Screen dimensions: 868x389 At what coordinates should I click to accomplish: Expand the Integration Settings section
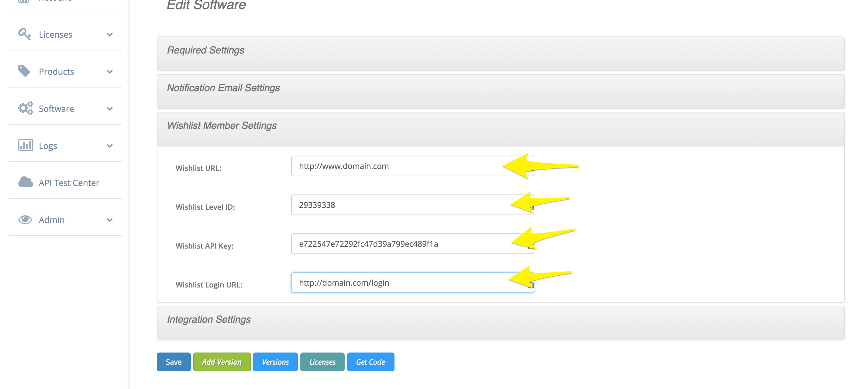501,323
